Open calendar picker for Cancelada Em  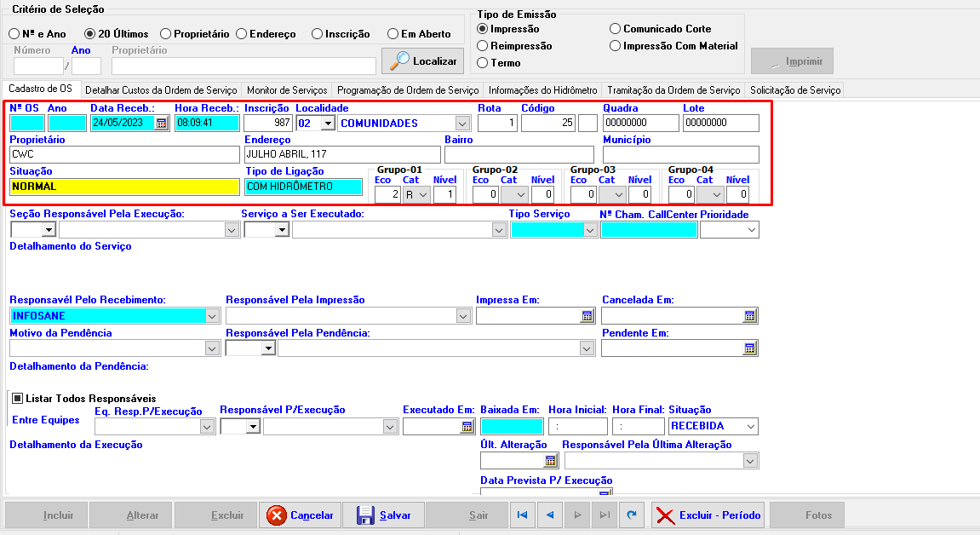coord(749,316)
